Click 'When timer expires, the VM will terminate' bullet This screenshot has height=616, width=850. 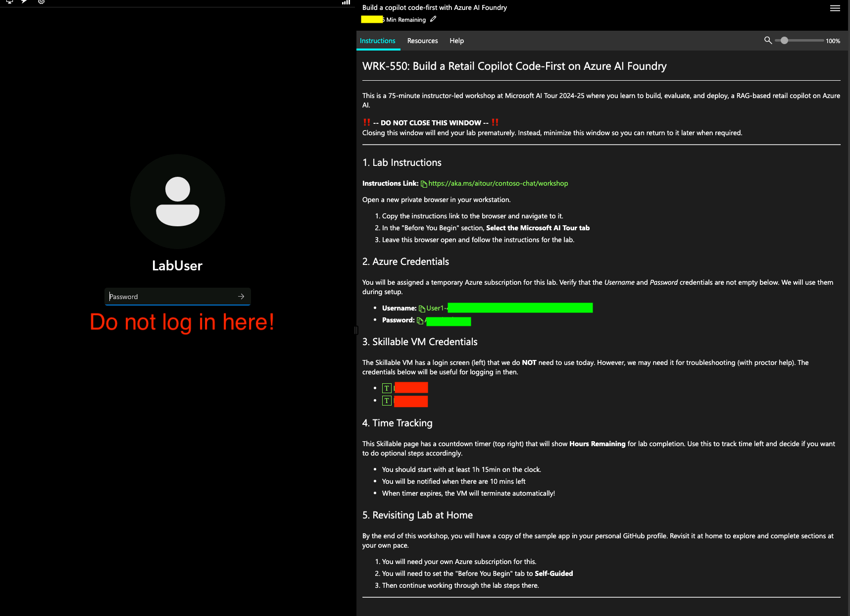pyautogui.click(x=468, y=494)
